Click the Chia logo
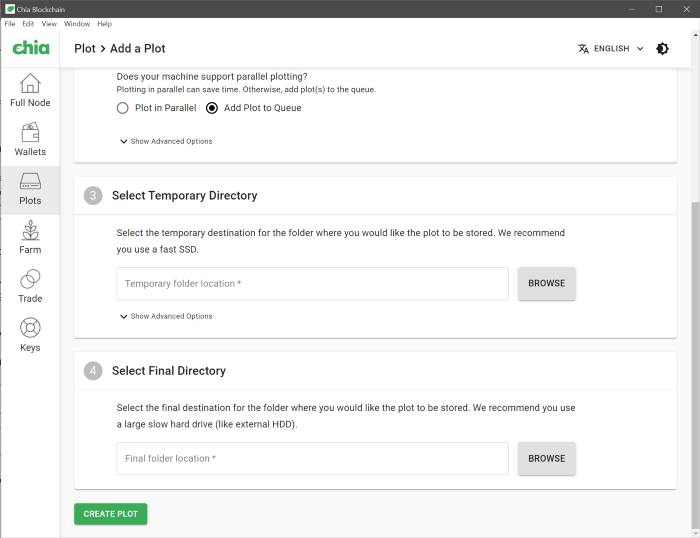Screen dimensions: 700x538 tap(30, 48)
